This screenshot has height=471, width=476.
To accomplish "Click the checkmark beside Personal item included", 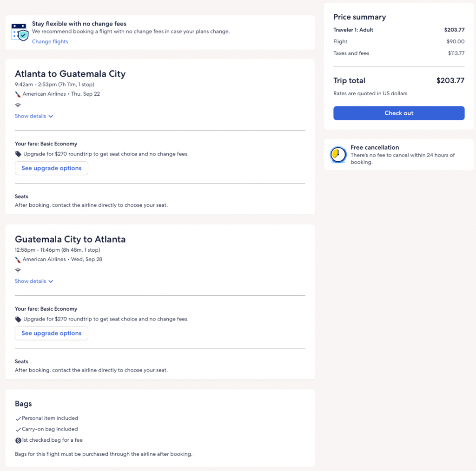I will [18, 419].
